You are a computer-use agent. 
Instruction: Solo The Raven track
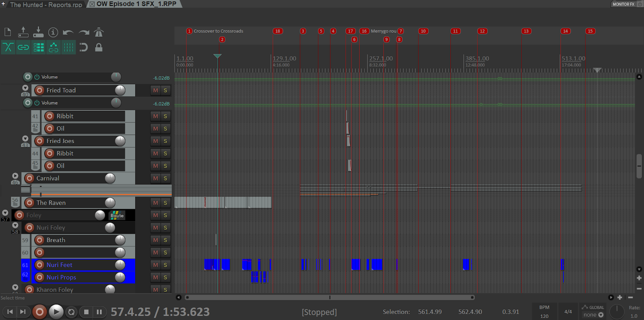pos(165,203)
